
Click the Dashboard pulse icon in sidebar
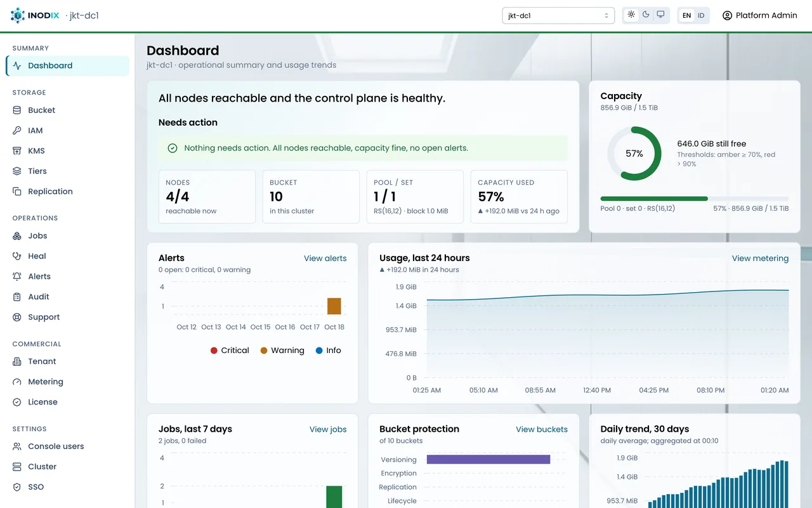tap(17, 65)
